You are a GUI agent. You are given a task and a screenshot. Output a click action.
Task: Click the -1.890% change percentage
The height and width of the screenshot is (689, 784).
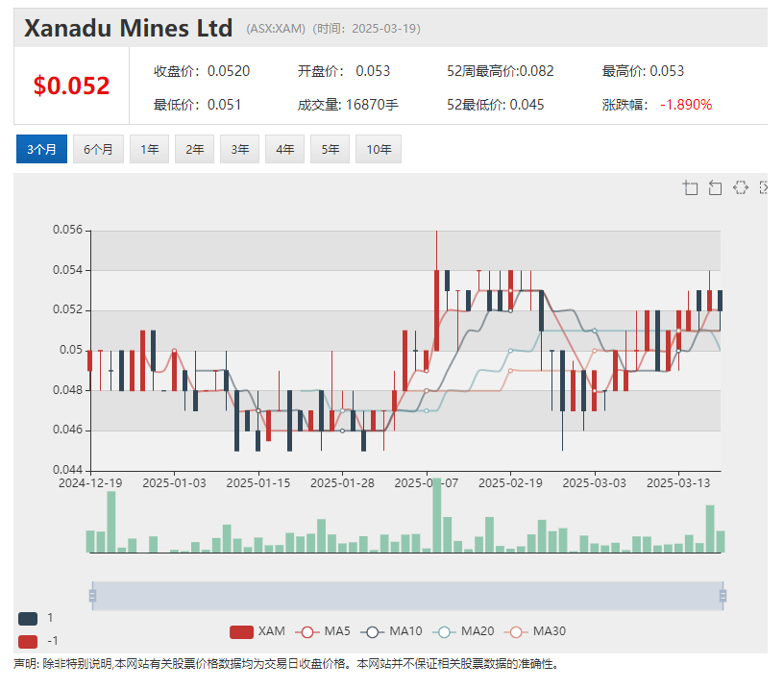click(x=686, y=105)
